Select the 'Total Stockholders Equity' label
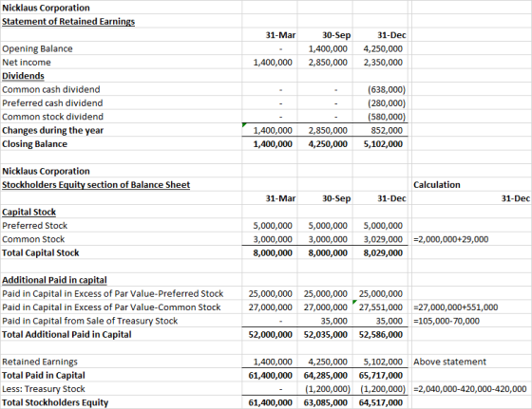The image size is (532, 409). tap(55, 402)
